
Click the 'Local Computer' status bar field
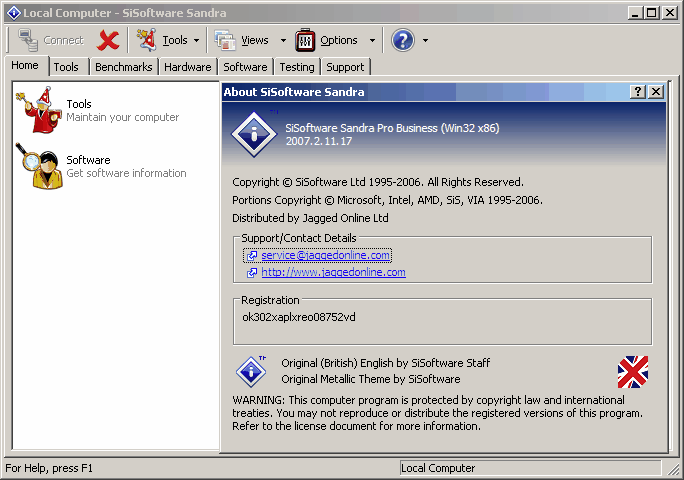point(530,468)
